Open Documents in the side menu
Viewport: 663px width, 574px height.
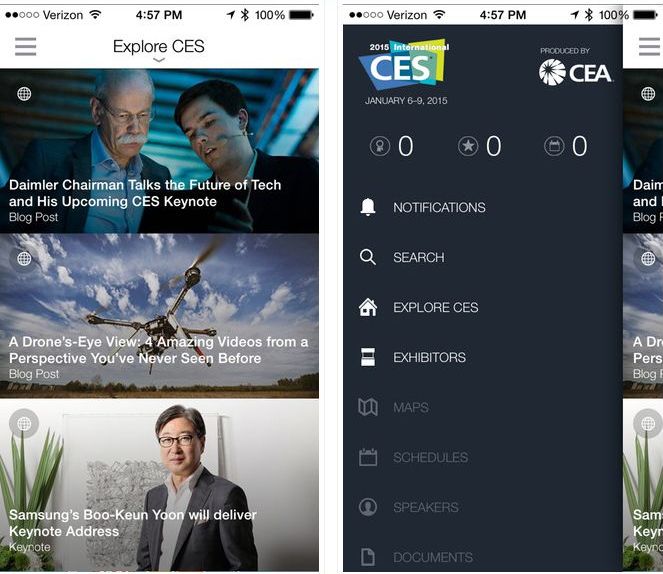(416, 557)
